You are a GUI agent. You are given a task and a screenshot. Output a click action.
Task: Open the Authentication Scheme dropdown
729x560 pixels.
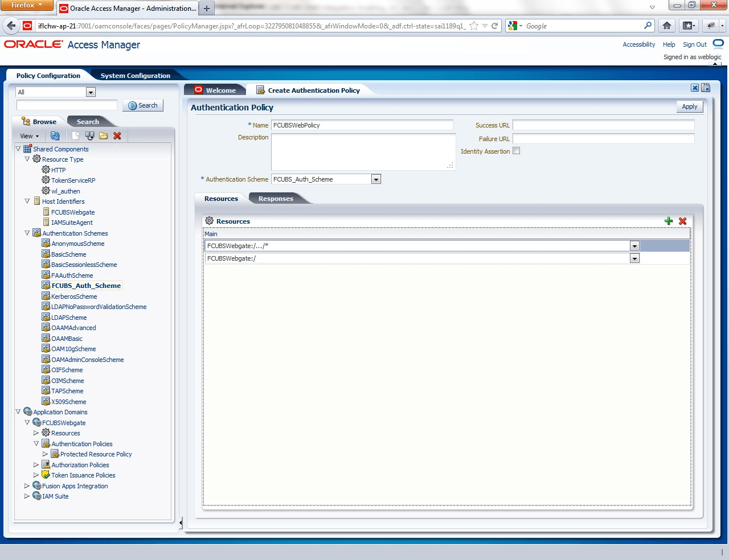376,179
